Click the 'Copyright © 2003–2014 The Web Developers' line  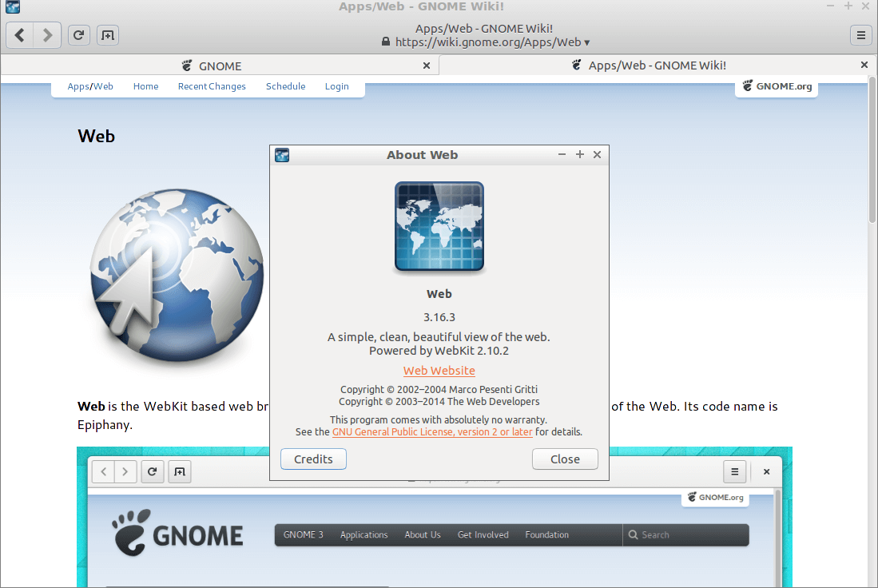[x=439, y=402]
